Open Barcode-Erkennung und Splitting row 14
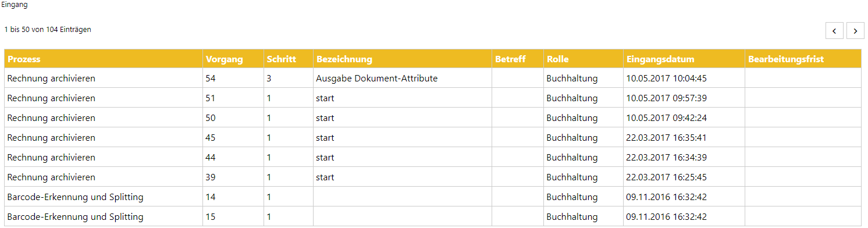 [x=433, y=197]
